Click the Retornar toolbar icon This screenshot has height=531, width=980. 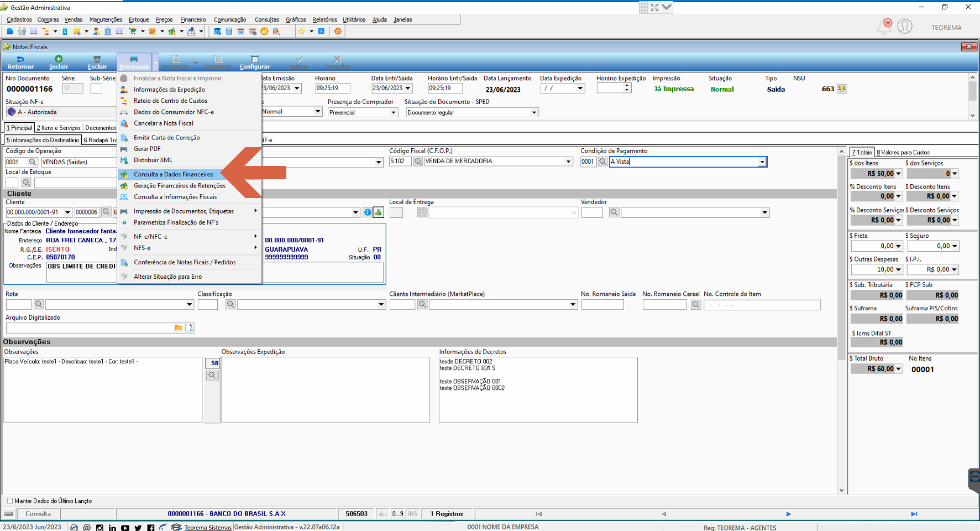[20, 62]
